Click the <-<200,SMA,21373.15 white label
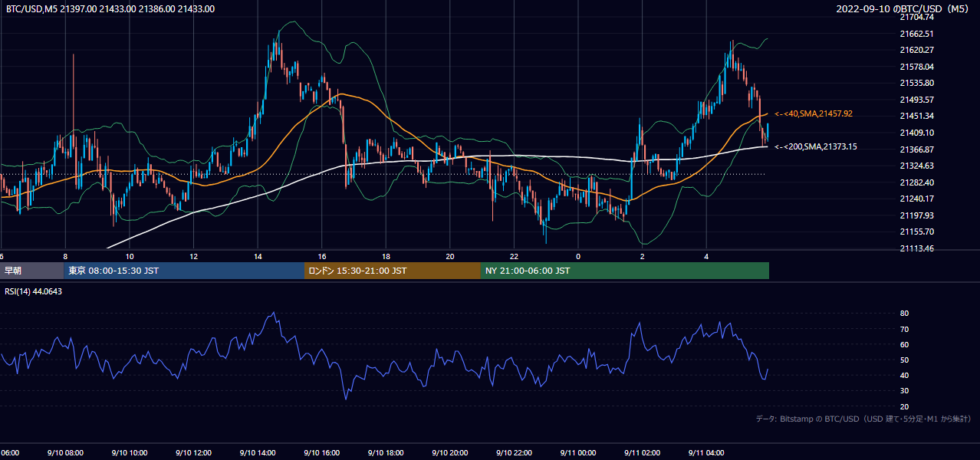This screenshot has height=460, width=980. [x=816, y=146]
